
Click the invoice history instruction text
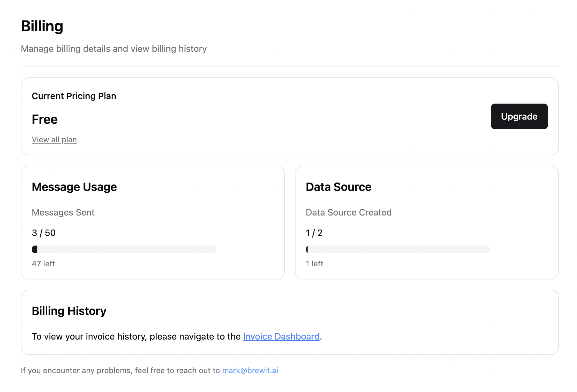[136, 336]
